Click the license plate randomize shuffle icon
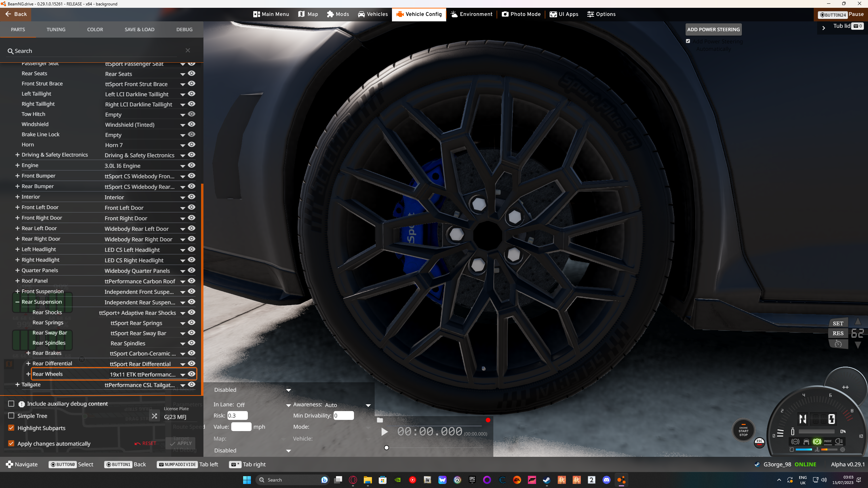868x488 pixels. tap(154, 416)
